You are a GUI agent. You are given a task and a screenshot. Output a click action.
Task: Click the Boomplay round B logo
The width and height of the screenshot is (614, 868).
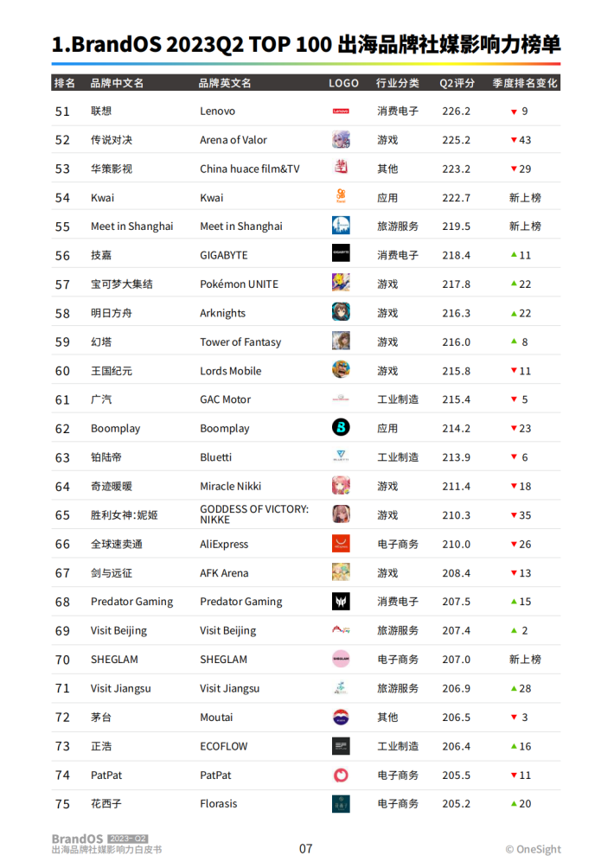pyautogui.click(x=341, y=427)
